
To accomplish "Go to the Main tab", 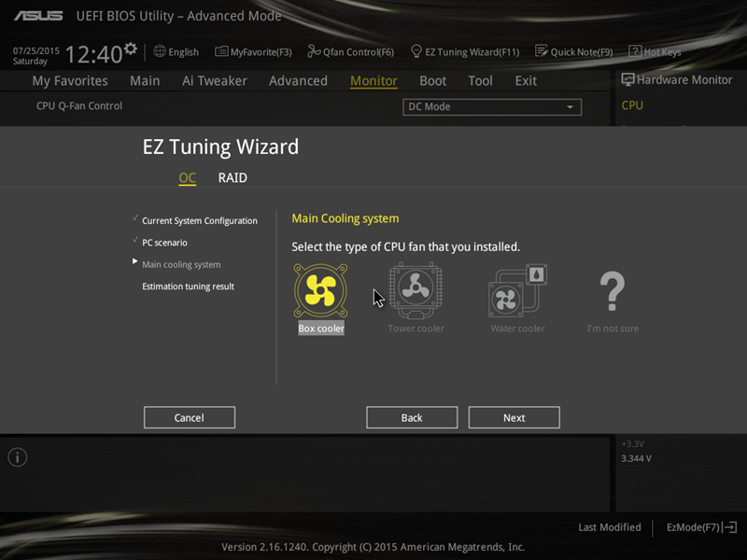I will pyautogui.click(x=145, y=81).
